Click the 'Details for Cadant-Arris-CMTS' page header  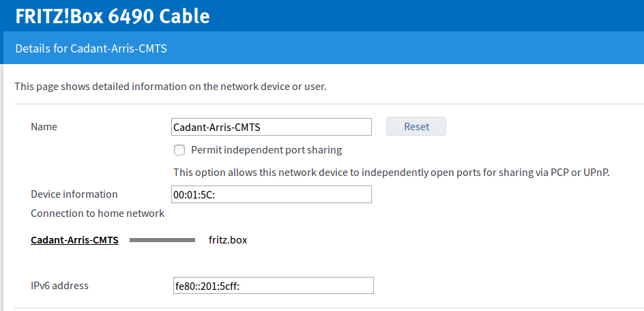click(x=91, y=48)
